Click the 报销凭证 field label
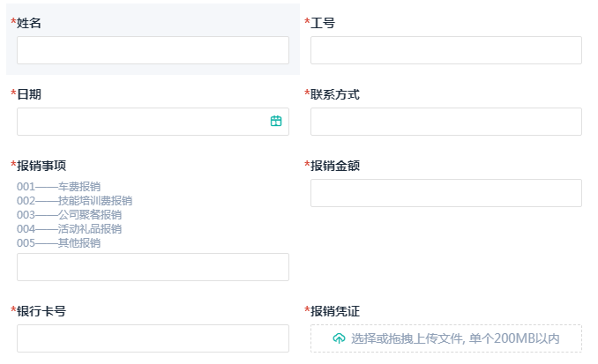This screenshot has height=364, width=598. 335,311
